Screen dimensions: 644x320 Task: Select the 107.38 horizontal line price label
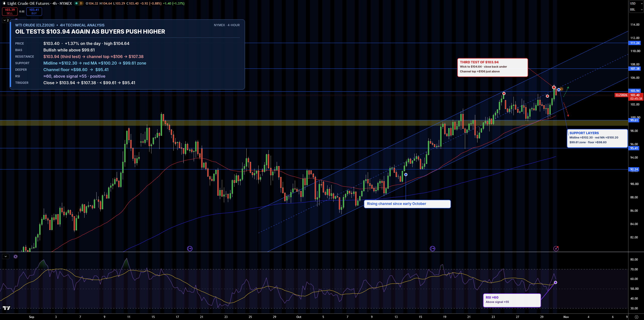[635, 68]
